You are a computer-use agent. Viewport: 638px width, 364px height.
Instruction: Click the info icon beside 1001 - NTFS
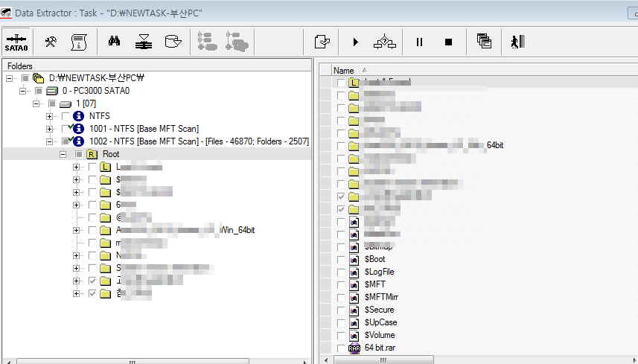point(78,129)
